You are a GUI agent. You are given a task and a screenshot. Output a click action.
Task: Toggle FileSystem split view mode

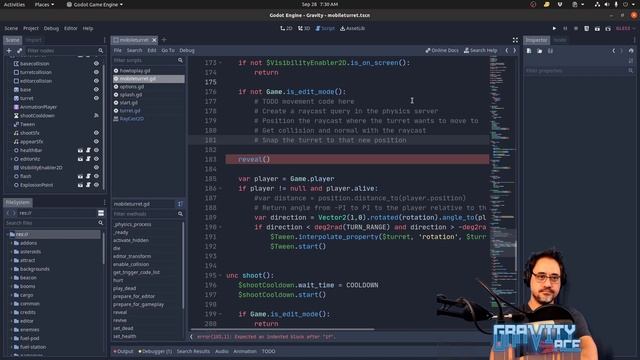101,213
